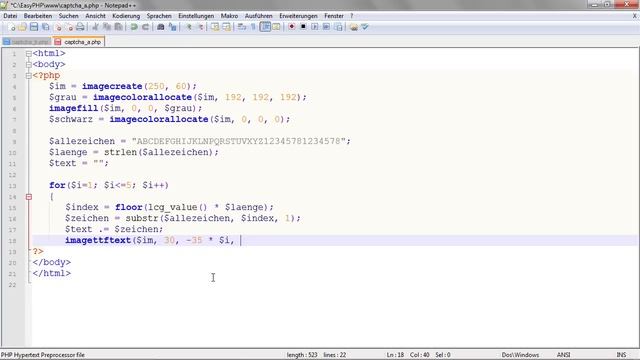Click the New file toolbar icon
Image resolution: width=640 pixels, height=360 pixels.
12,27
